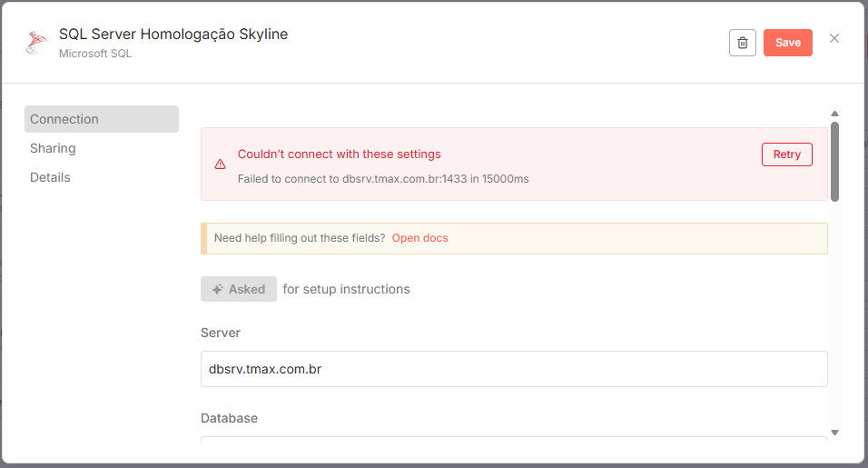Click the 'Couldn't connect with these settings' message
The width and height of the screenshot is (868, 468).
tap(340, 154)
